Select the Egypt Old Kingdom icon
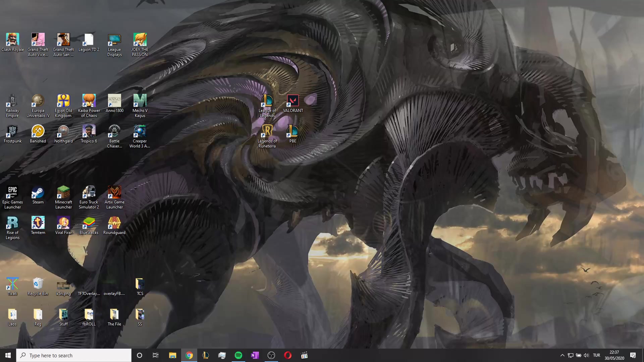644x362 pixels. coord(63,106)
